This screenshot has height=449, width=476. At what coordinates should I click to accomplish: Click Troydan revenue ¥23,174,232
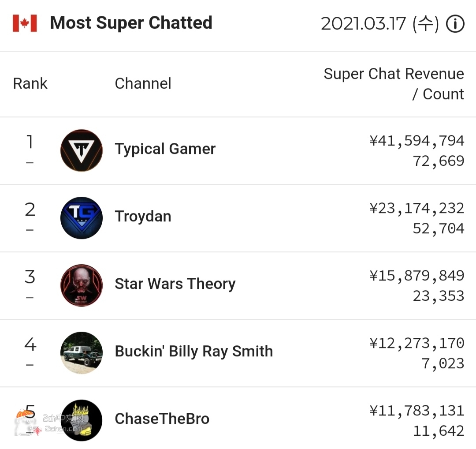tap(416, 209)
